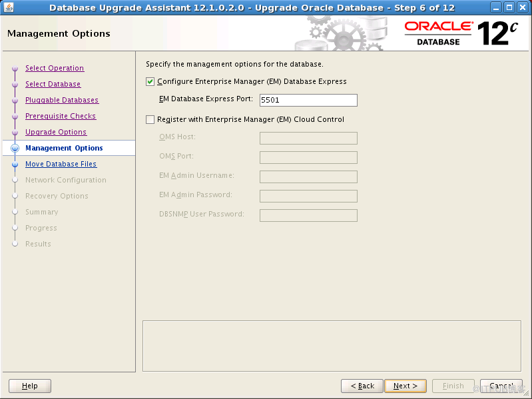This screenshot has width=532, height=399.
Task: Click 'Specify the management options' instruction text
Action: pyautogui.click(x=234, y=64)
